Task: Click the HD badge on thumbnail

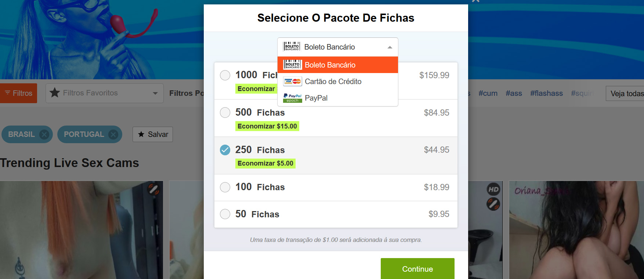Action: (493, 189)
